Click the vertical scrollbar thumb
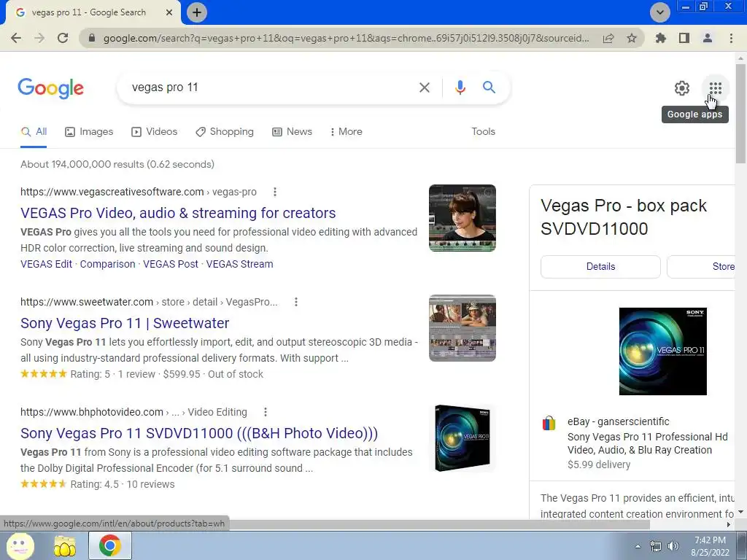 click(740, 113)
